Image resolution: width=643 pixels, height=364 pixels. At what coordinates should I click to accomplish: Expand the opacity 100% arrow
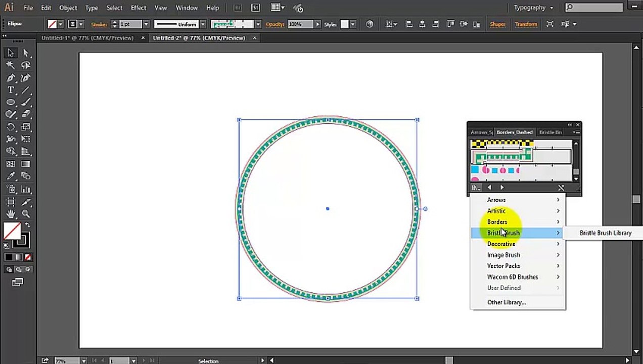click(317, 24)
